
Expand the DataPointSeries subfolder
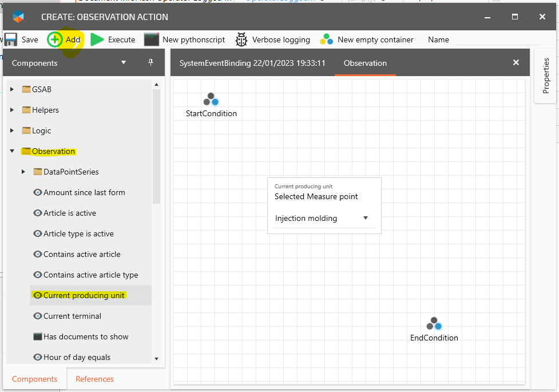pyautogui.click(x=23, y=172)
